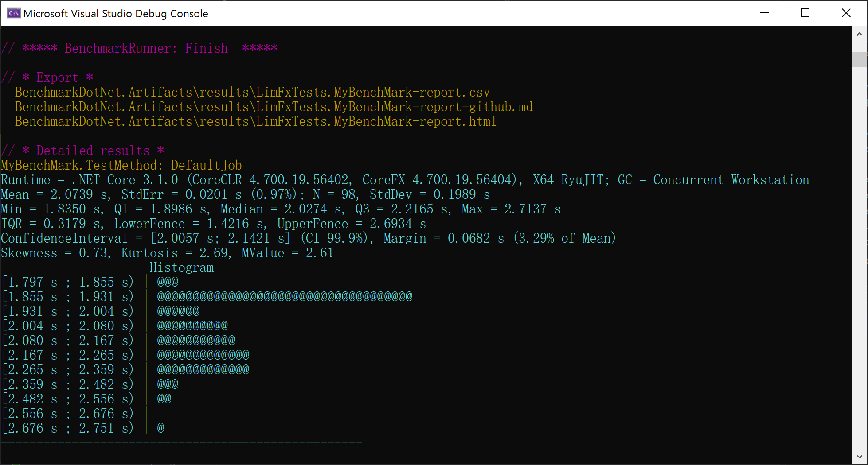Click the scrollbar up arrow

pos(860,34)
